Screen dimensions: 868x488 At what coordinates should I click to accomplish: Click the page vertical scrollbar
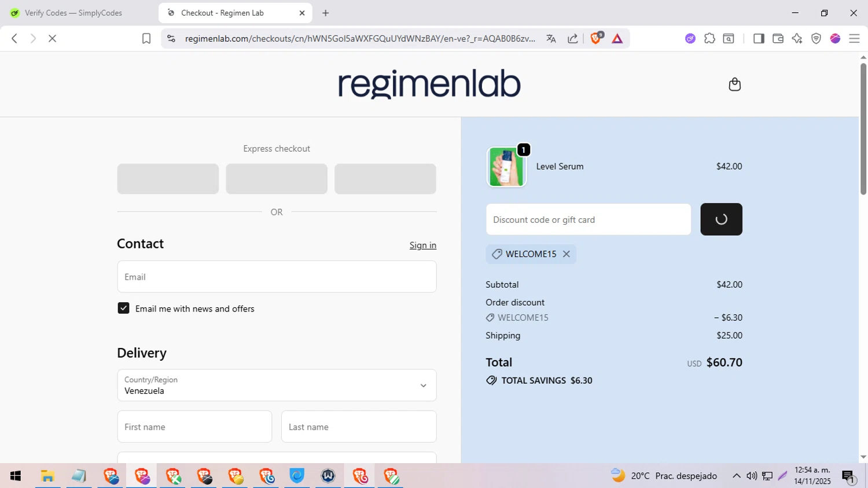click(x=863, y=129)
